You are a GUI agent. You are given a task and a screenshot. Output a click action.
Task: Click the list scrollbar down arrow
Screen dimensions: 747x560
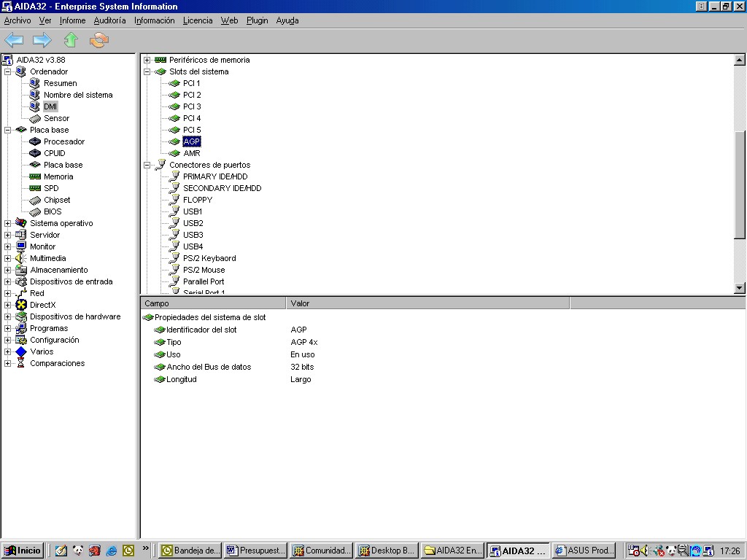740,287
